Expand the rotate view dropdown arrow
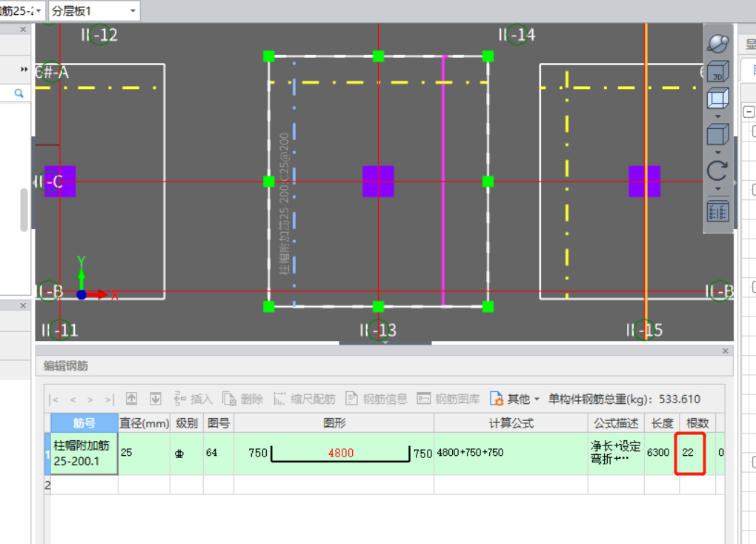756x544 pixels. pos(717,188)
